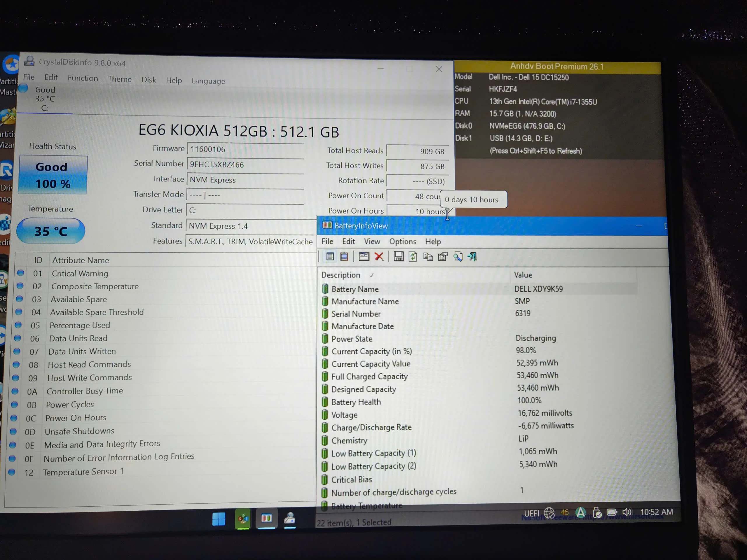Click the network globe icon in system tray
Viewport: 747px width, 560px height.
click(x=549, y=513)
